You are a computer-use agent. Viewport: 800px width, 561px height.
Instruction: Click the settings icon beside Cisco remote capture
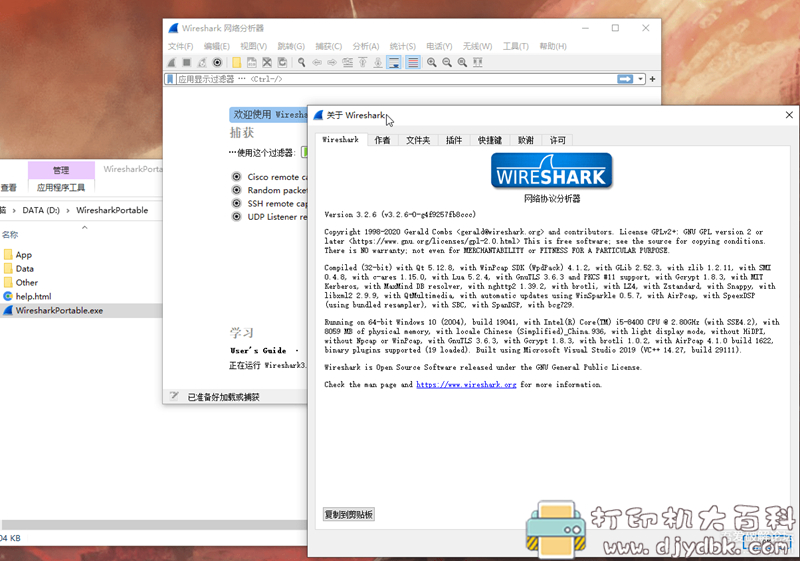coord(237,176)
